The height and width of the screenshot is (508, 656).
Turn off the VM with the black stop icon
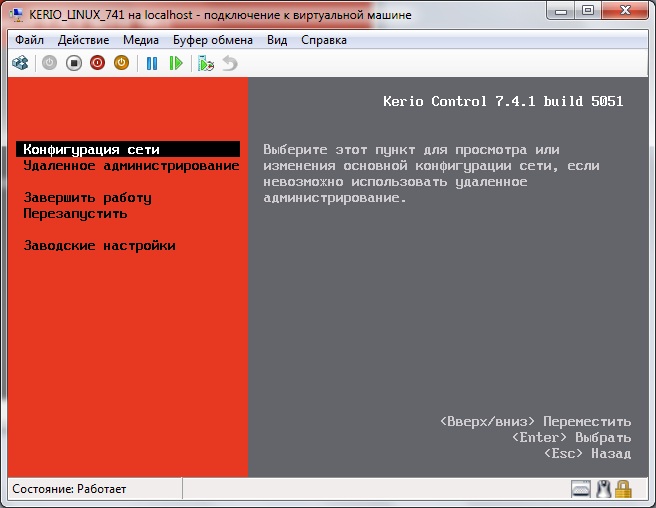click(74, 63)
